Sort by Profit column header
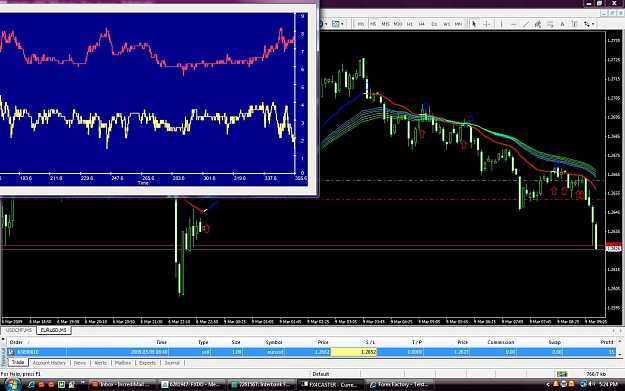 (590, 342)
